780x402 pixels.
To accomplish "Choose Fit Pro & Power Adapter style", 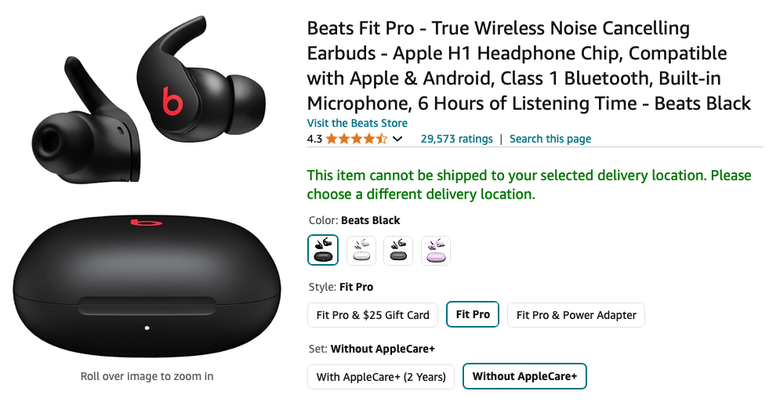I will [576, 315].
